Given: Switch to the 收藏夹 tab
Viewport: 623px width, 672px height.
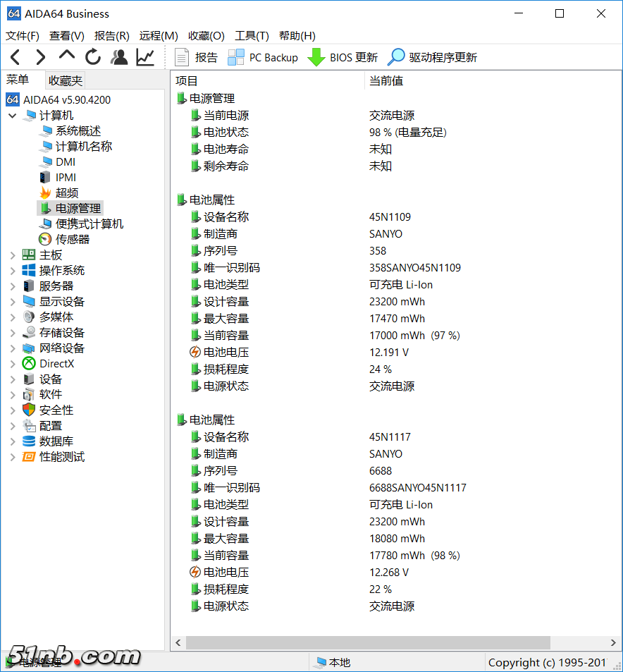Looking at the screenshot, I should 66,80.
